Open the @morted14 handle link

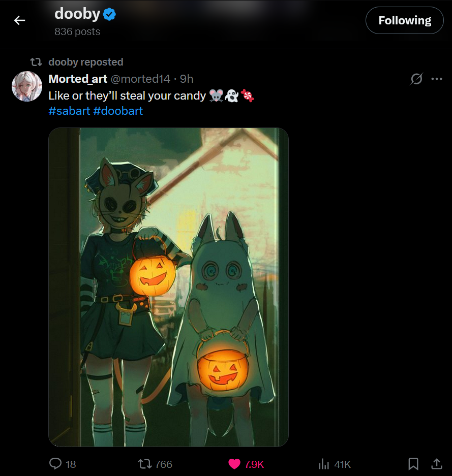tap(140, 79)
